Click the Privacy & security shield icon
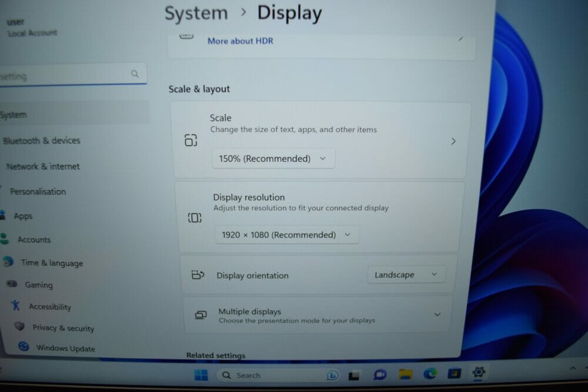The width and height of the screenshot is (588, 392). coord(19,326)
